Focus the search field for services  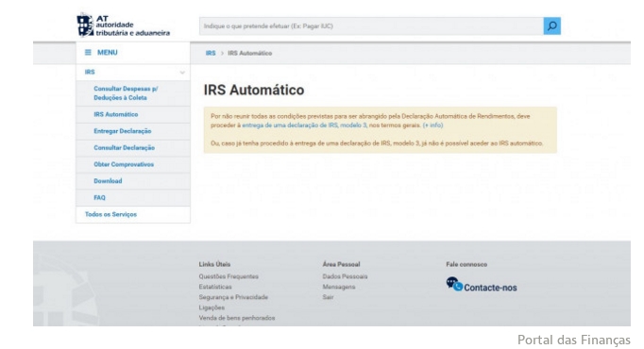(x=371, y=25)
